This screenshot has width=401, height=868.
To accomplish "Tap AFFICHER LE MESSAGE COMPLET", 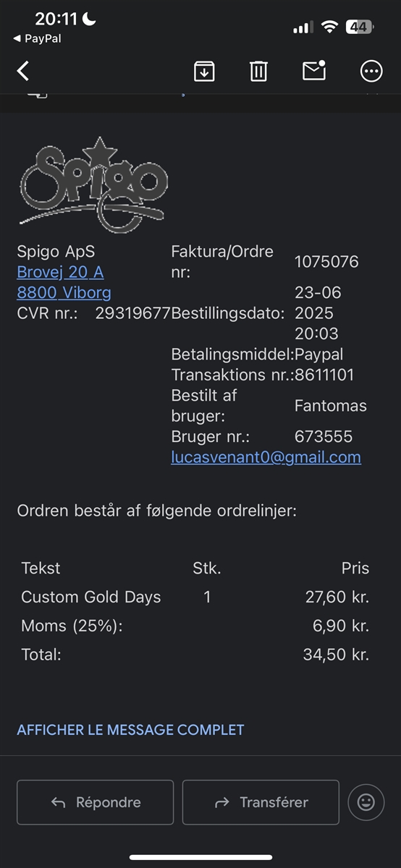I will (x=130, y=730).
